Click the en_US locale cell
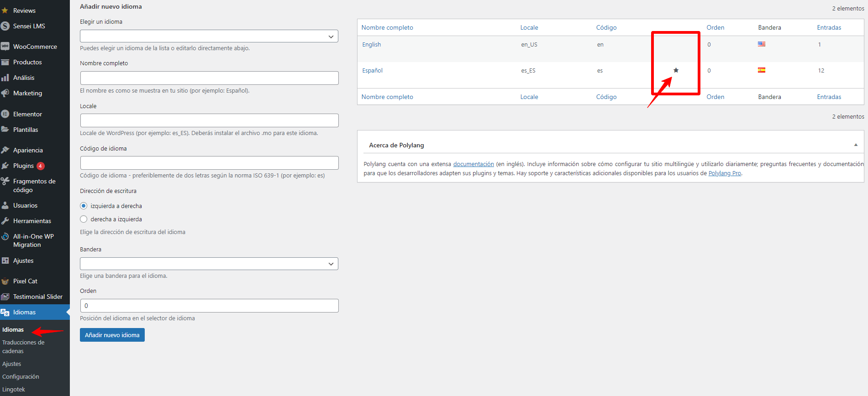This screenshot has width=868, height=396. coord(529,44)
